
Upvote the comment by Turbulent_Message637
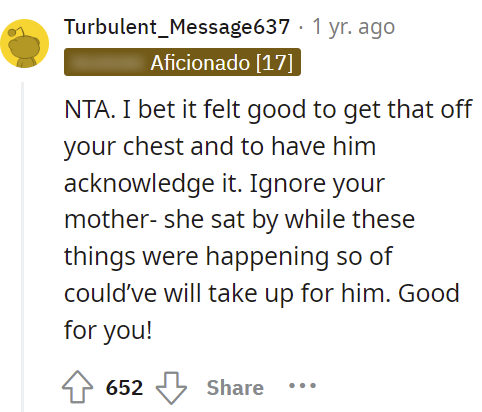tap(78, 387)
